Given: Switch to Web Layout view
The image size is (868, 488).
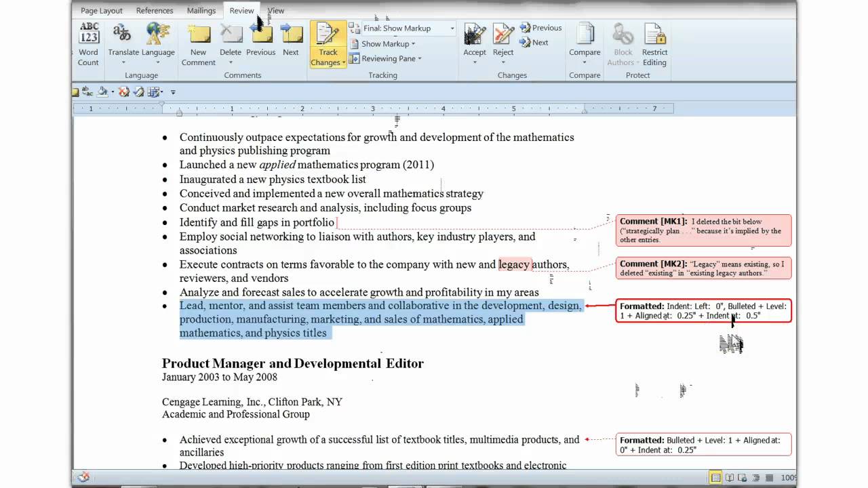Looking at the screenshot, I should tap(743, 478).
